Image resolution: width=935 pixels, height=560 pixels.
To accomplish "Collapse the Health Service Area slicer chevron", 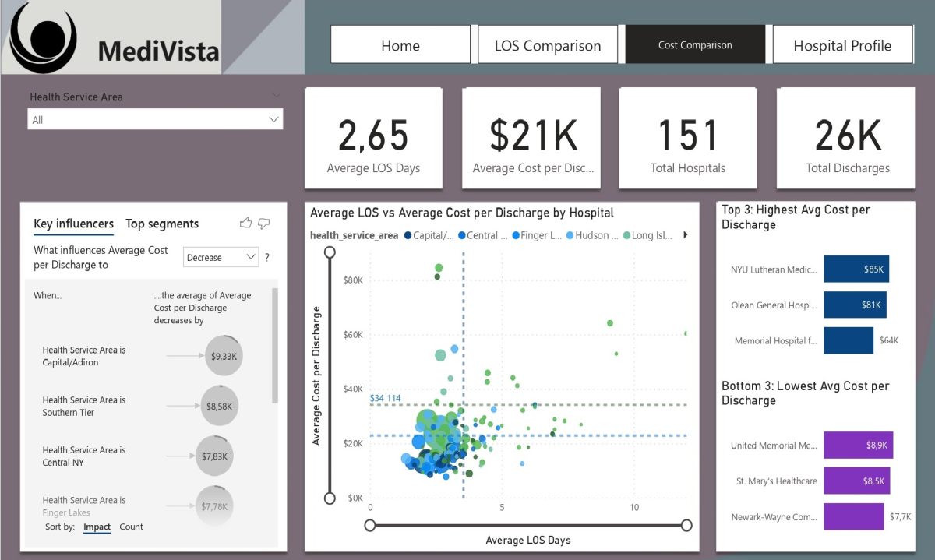I will coord(277,96).
